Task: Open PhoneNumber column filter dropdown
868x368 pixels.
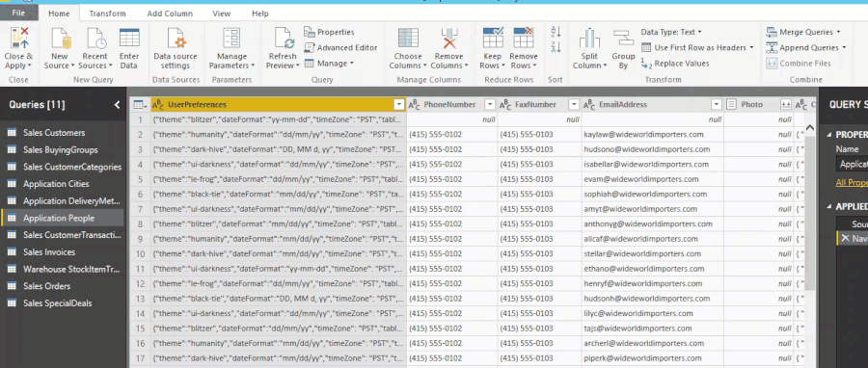Action: (490, 104)
